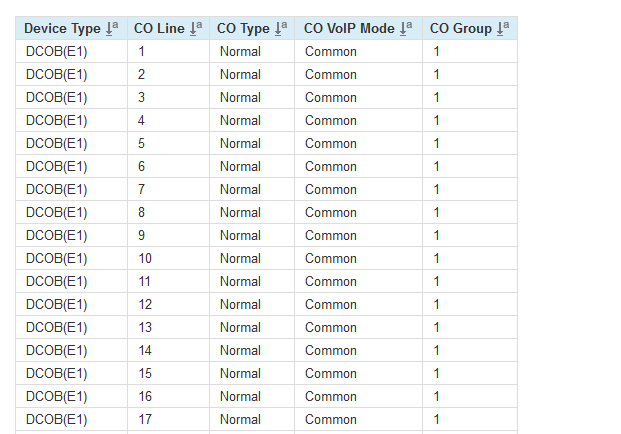The height and width of the screenshot is (434, 621).
Task: Click the Device Type column header
Action: pos(62,28)
